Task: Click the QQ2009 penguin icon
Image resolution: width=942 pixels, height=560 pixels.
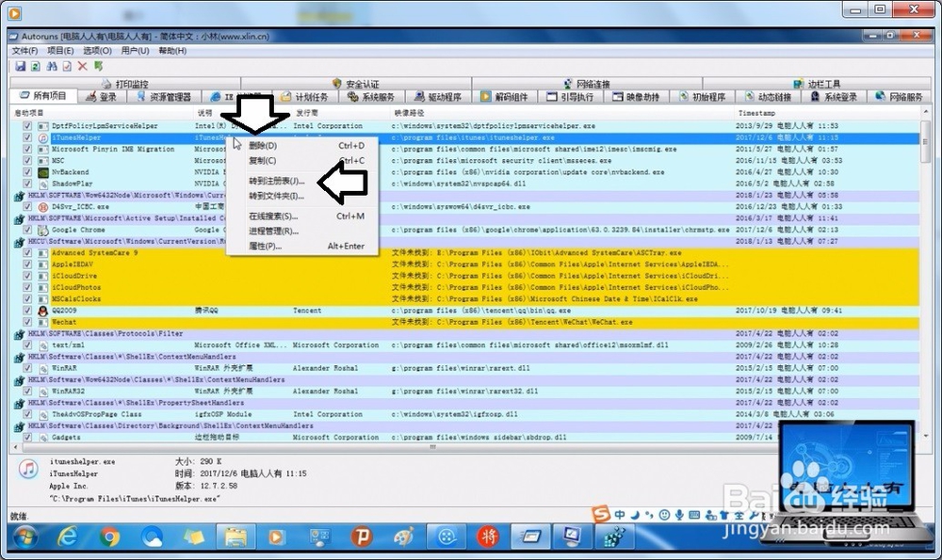Action: point(42,311)
